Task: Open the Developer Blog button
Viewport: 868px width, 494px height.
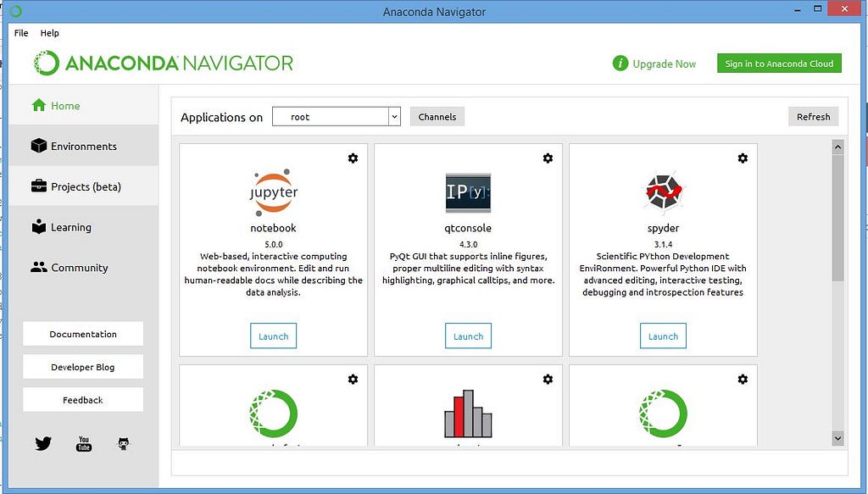Action: 83,367
